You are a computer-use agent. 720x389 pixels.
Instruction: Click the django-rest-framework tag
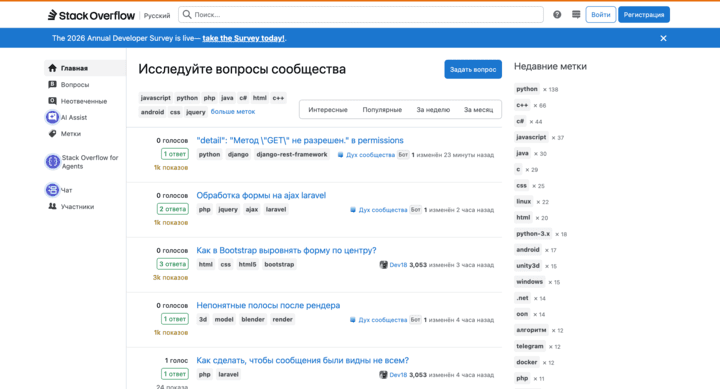[x=292, y=154]
